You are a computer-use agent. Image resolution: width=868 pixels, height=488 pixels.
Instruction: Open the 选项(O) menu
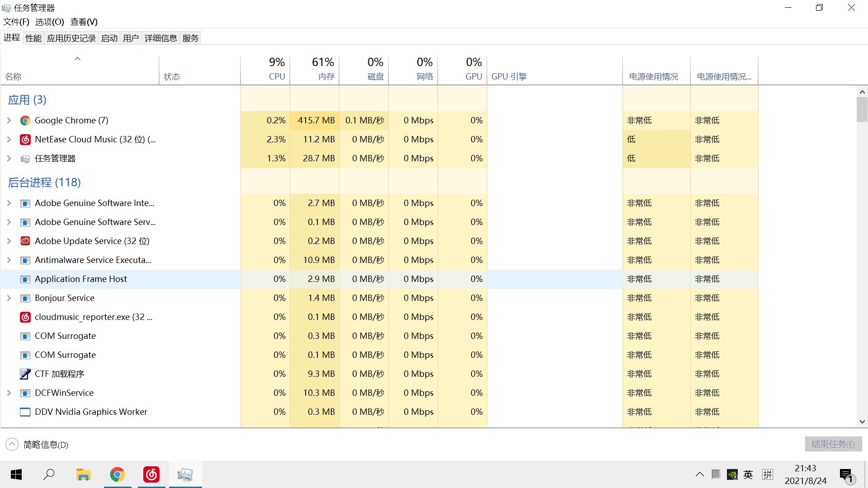[x=50, y=22]
